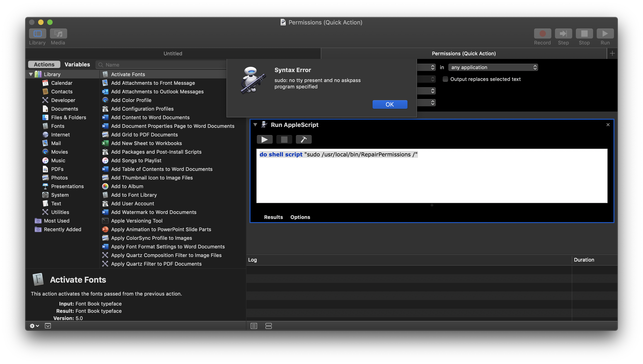The image size is (643, 364).
Task: Show the Options of the AppleScript action
Action: pos(300,217)
